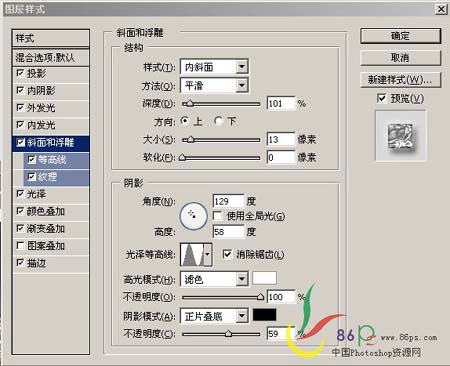Expand the 样式 内斜面 dropdown

click(x=214, y=67)
